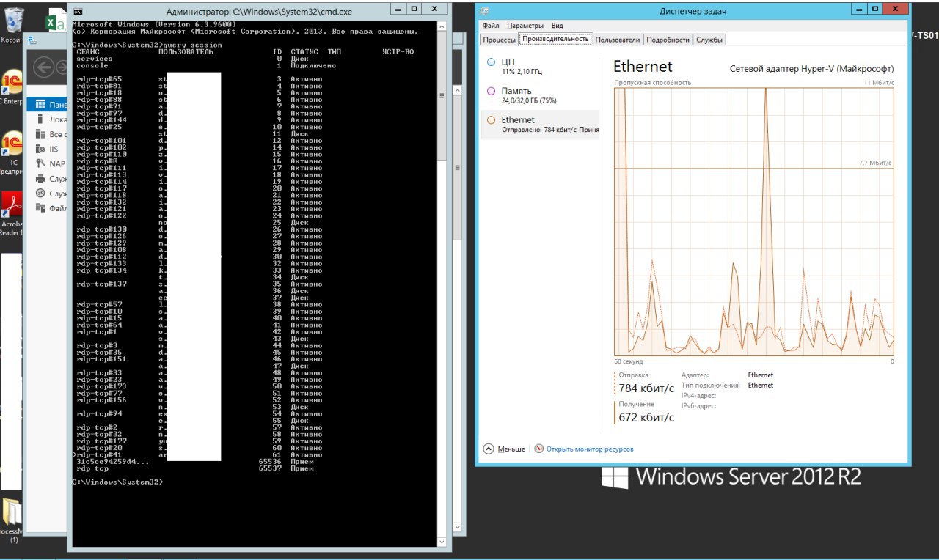
Task: Open Acrobat Reader desktop shortcut
Action: [x=12, y=213]
